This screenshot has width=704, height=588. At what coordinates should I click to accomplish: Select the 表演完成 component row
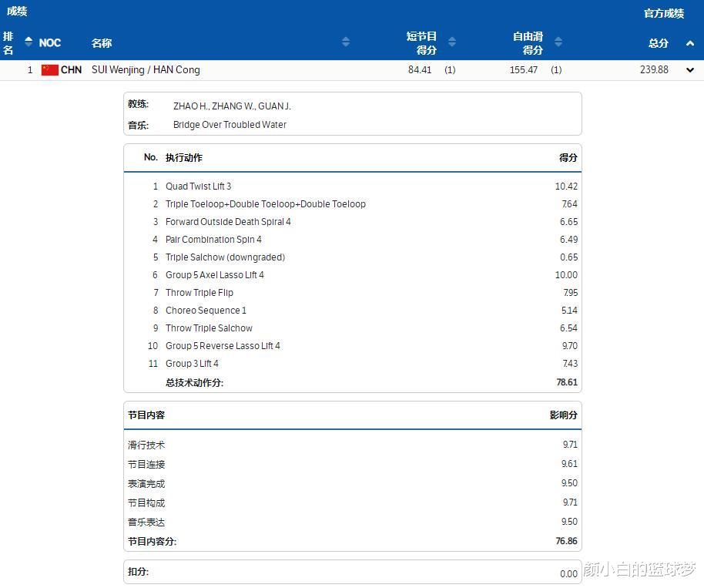point(353,483)
